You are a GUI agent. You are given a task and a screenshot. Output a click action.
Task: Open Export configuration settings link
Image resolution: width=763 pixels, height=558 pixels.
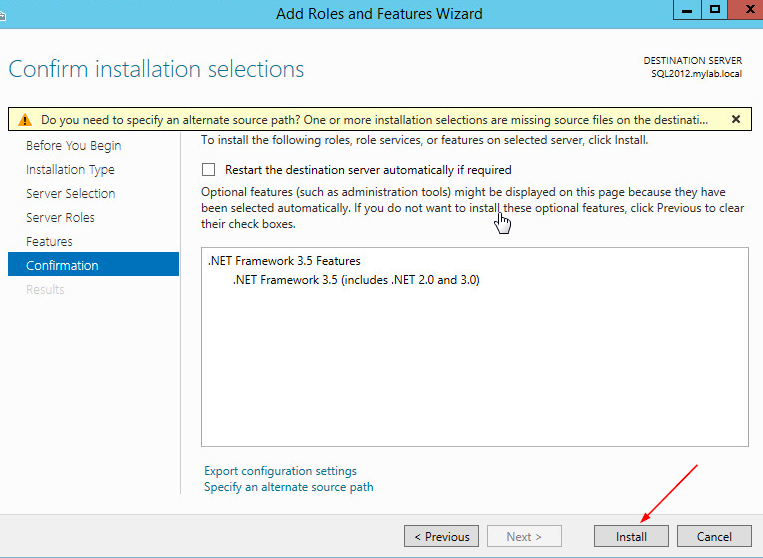[x=280, y=471]
